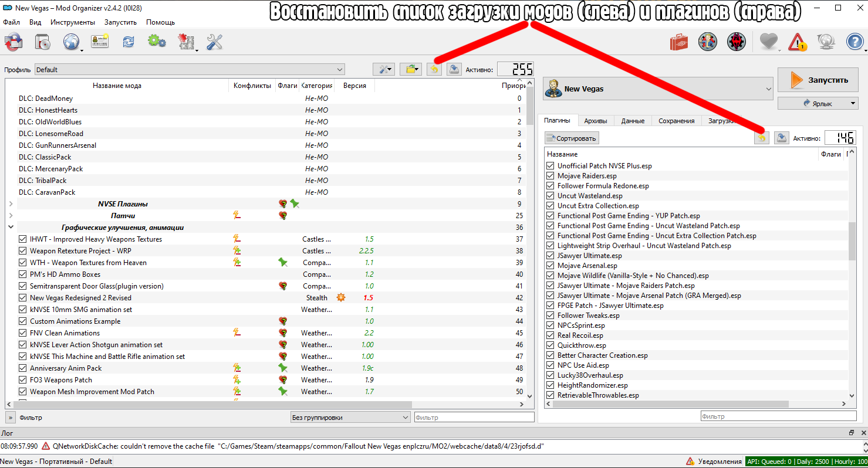Click the mod list Фильтр input field
868x468 pixels.
pos(474,418)
